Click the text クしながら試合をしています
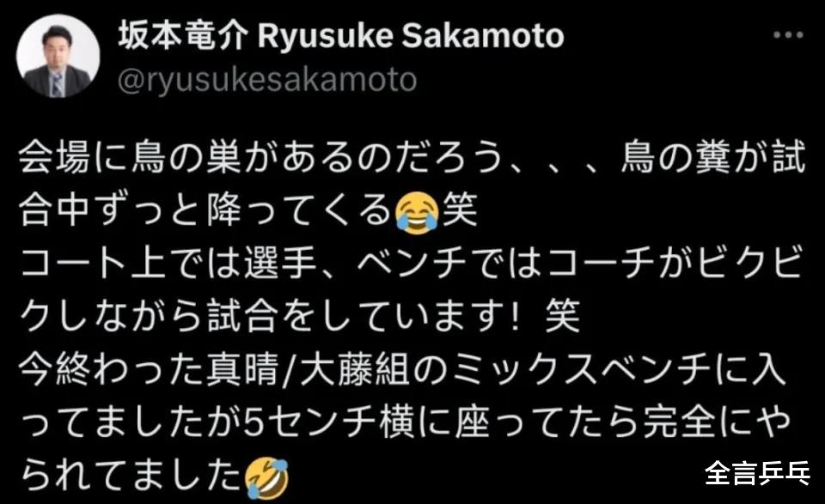 266,316
